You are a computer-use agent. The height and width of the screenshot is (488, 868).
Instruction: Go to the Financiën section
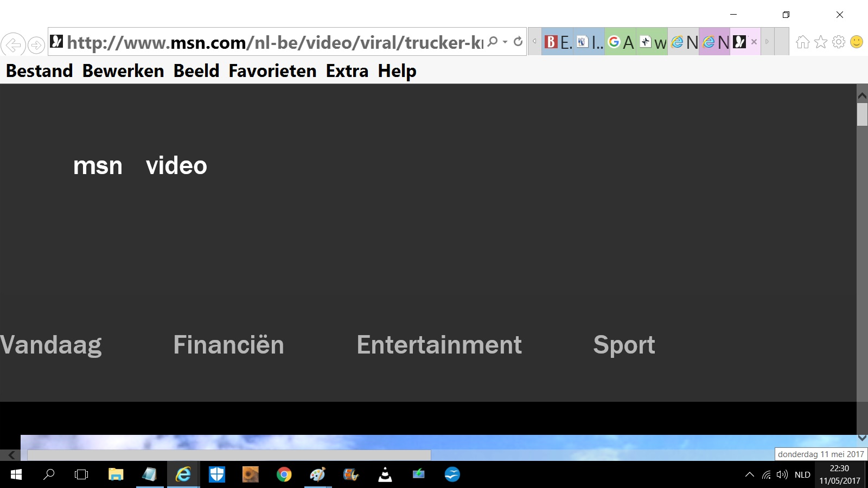228,345
